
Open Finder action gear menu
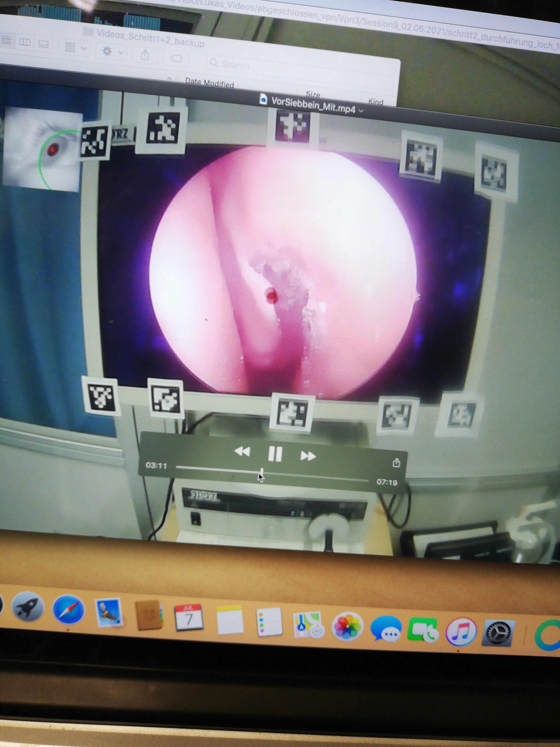[x=112, y=51]
